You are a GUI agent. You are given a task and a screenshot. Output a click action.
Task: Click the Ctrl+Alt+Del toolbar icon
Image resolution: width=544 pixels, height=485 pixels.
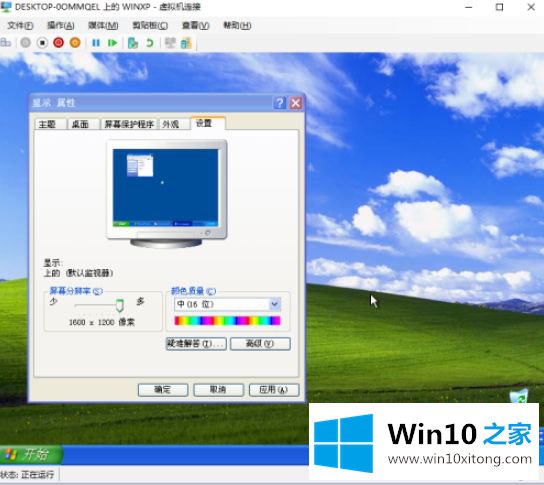[6, 43]
